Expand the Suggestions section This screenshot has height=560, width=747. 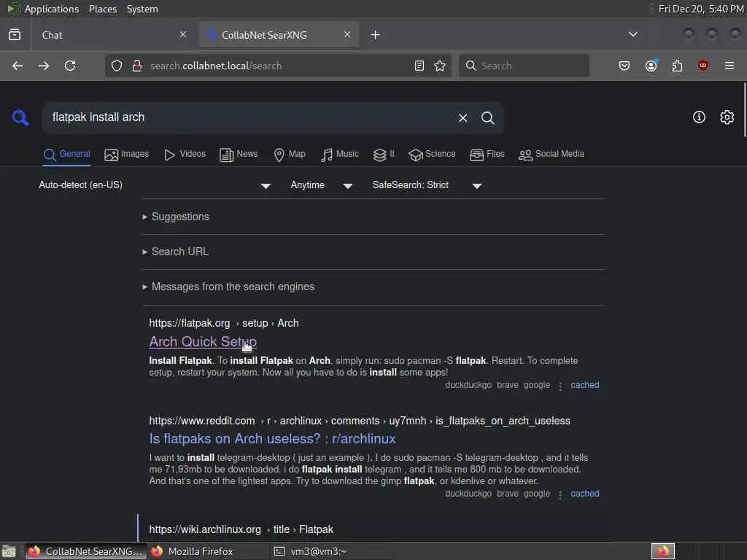180,217
